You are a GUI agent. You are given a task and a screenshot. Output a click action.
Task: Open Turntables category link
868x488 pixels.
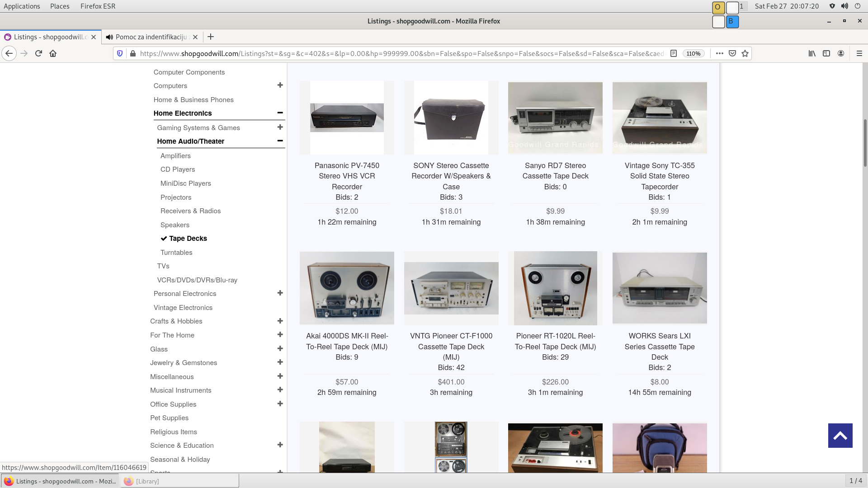176,253
